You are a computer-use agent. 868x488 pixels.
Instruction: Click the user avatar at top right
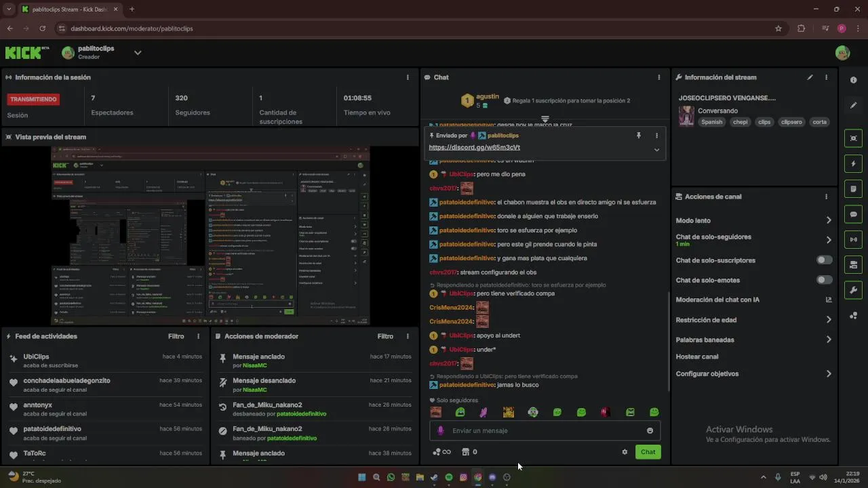click(x=842, y=53)
